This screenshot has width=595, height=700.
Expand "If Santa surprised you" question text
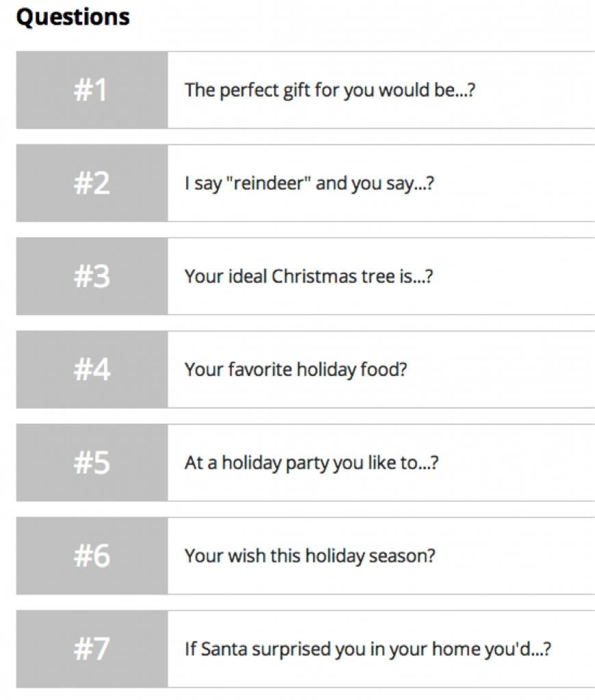coord(367,649)
